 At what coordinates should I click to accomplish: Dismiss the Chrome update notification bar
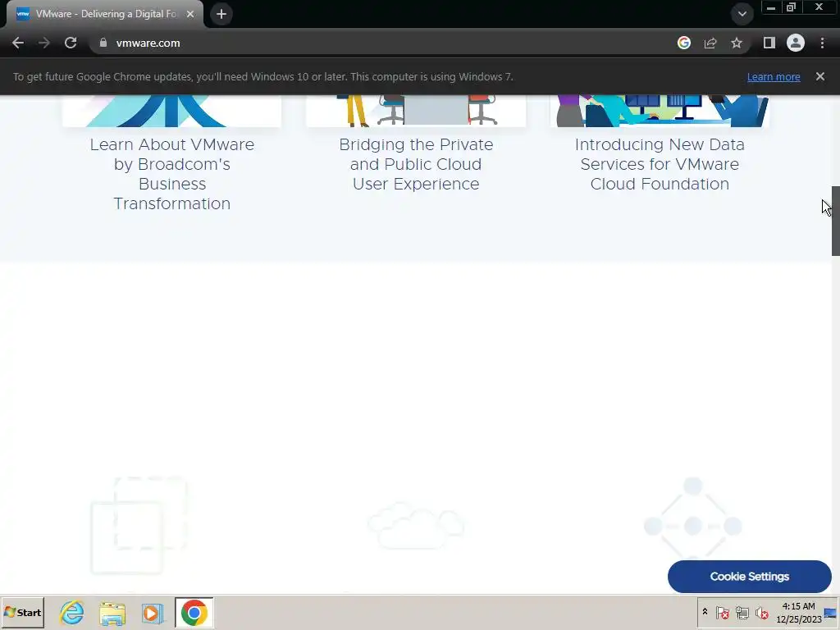(x=820, y=76)
